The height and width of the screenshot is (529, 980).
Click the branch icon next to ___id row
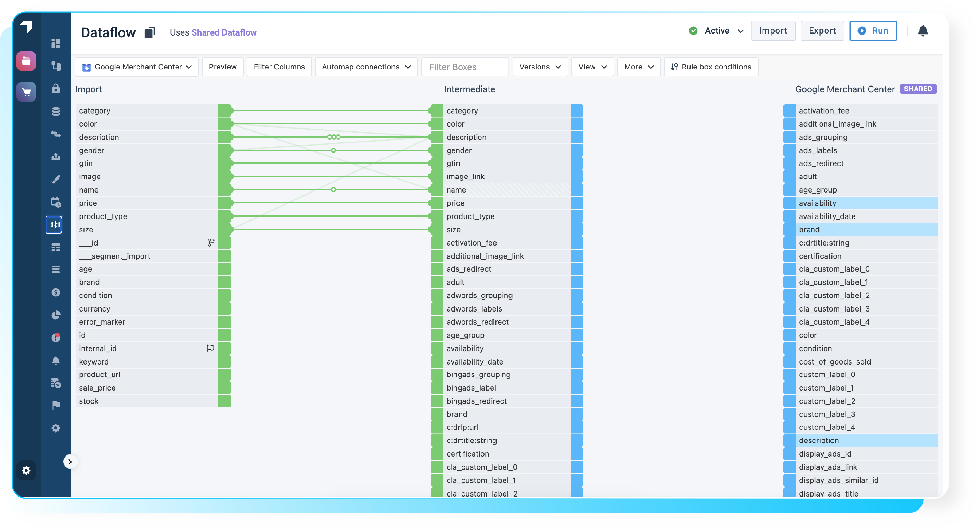point(211,243)
